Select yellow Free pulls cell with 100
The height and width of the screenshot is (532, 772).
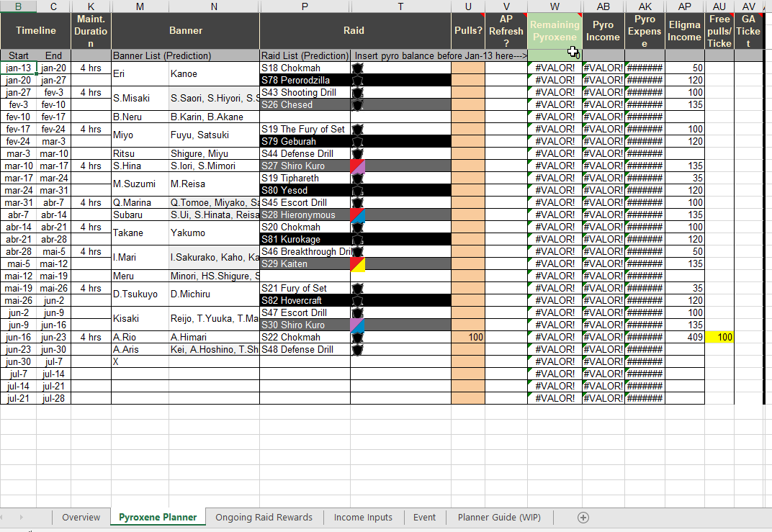point(719,337)
